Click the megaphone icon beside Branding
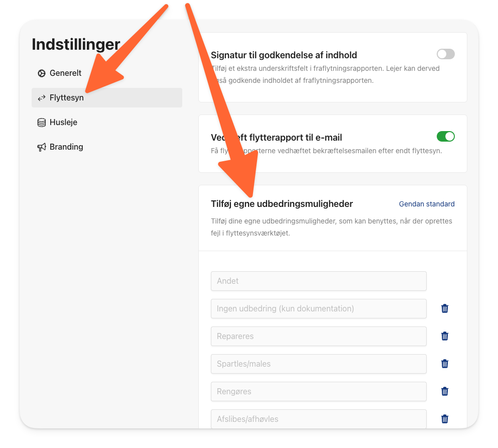The width and height of the screenshot is (498, 448). [42, 147]
